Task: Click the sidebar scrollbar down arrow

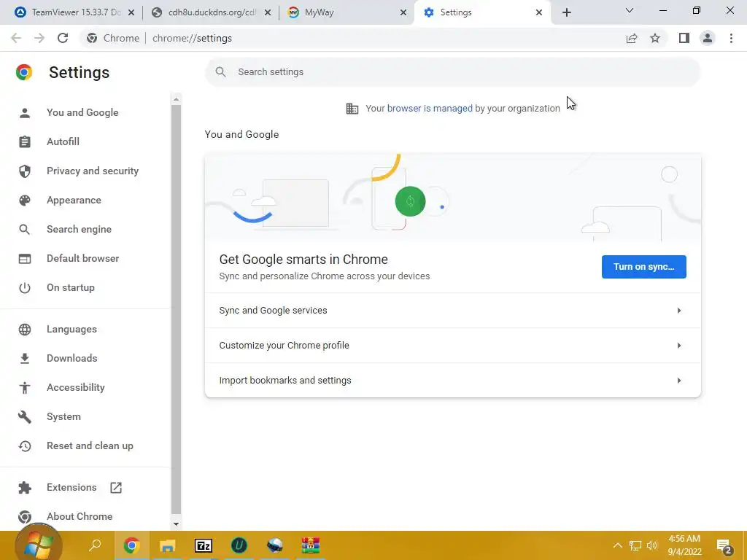Action: (x=176, y=524)
